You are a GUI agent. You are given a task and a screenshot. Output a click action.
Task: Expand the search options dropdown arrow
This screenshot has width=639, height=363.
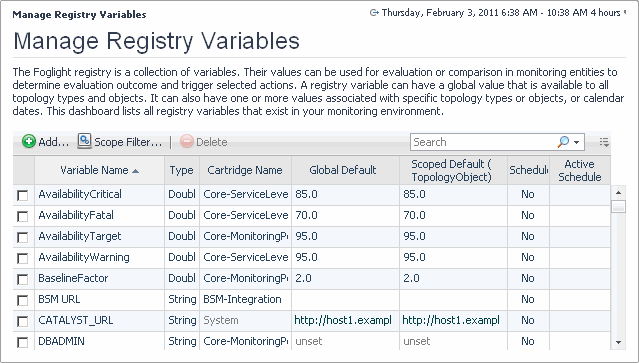577,142
